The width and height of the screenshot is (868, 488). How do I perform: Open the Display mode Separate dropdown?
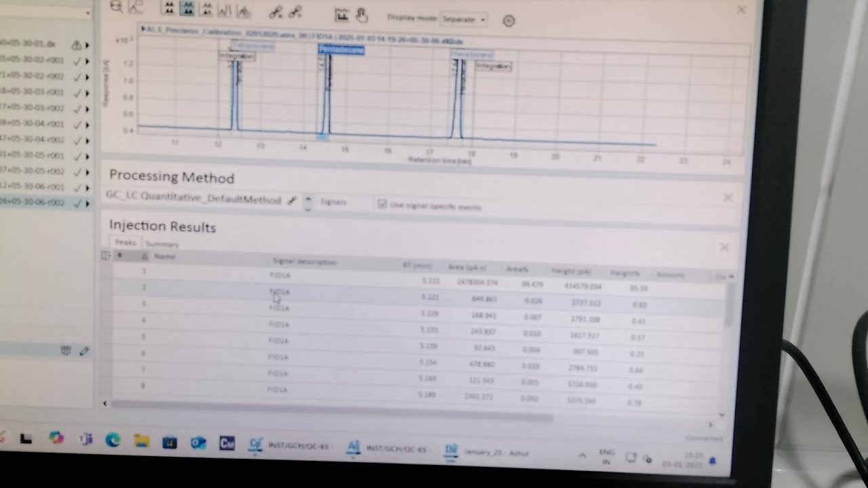pyautogui.click(x=465, y=19)
